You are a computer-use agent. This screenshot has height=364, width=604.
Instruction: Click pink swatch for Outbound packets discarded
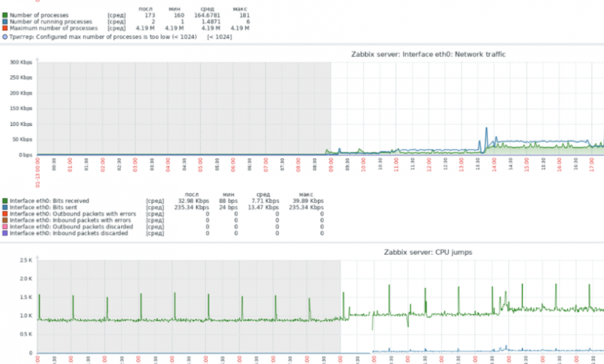coord(5,227)
